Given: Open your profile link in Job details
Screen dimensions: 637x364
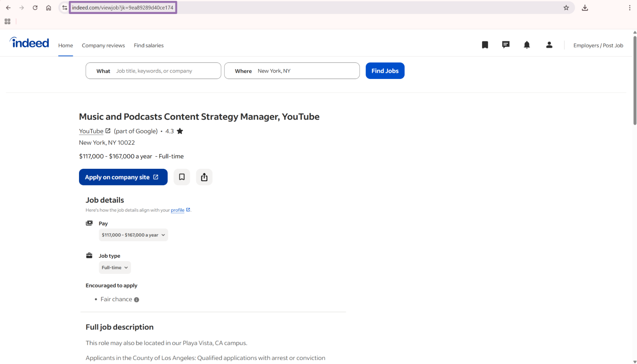Looking at the screenshot, I should [x=177, y=210].
